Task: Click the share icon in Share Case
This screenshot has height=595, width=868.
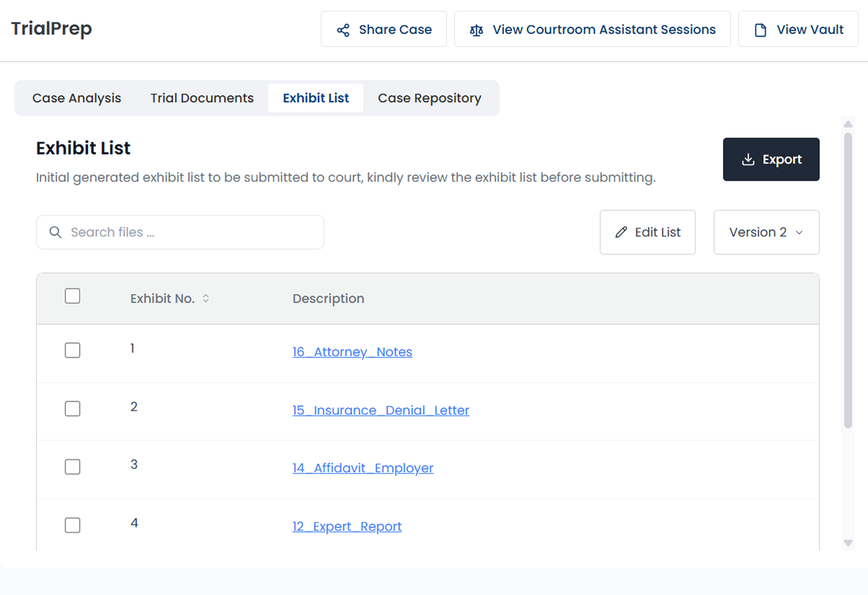Action: (343, 30)
